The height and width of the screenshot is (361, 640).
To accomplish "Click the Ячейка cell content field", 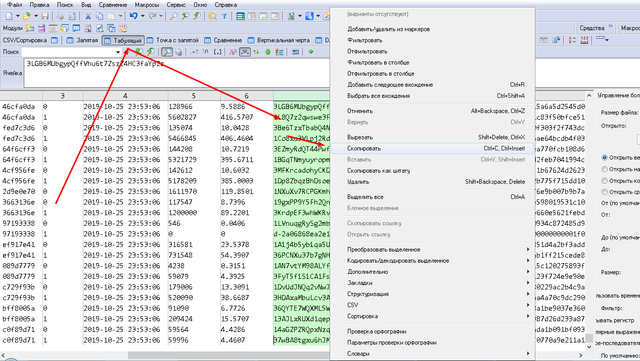I will pos(176,73).
